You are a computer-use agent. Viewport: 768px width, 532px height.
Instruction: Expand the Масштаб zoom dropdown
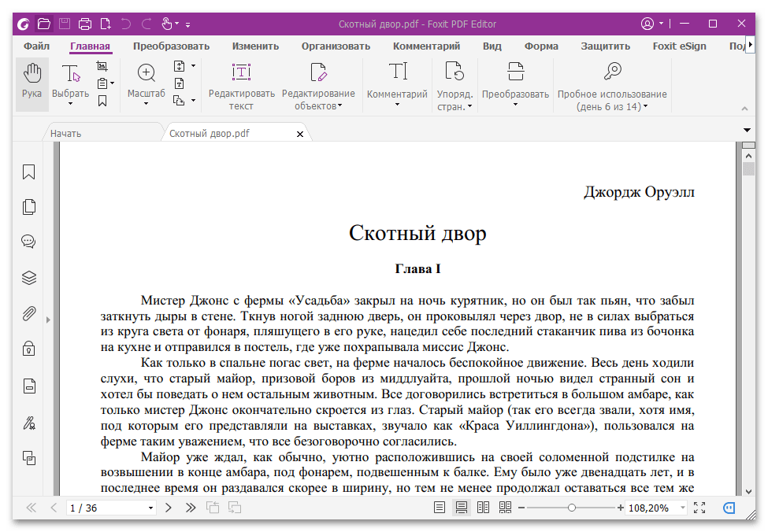pos(146,104)
